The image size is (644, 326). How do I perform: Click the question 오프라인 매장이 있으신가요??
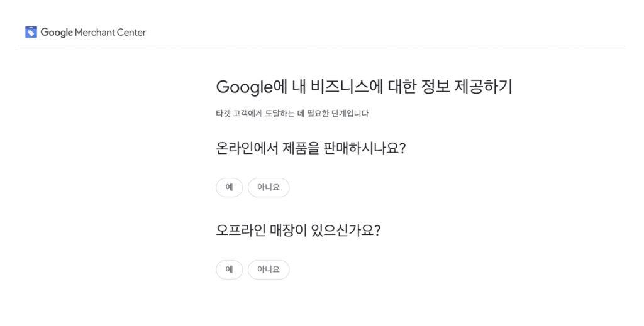tap(298, 230)
